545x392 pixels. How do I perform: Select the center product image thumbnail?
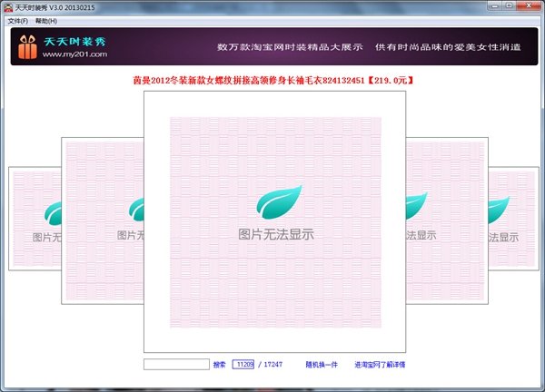[x=275, y=222]
